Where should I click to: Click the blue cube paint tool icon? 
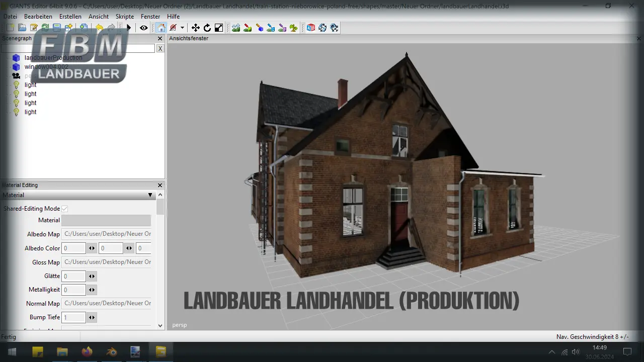pyautogui.click(x=259, y=28)
